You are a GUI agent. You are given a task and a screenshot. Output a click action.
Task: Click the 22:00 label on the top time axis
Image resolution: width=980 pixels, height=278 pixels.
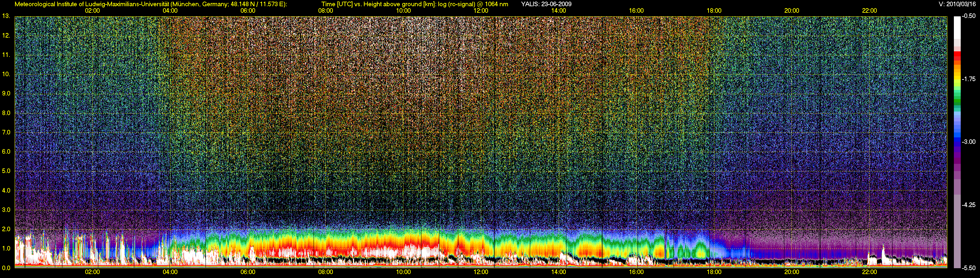coord(869,11)
